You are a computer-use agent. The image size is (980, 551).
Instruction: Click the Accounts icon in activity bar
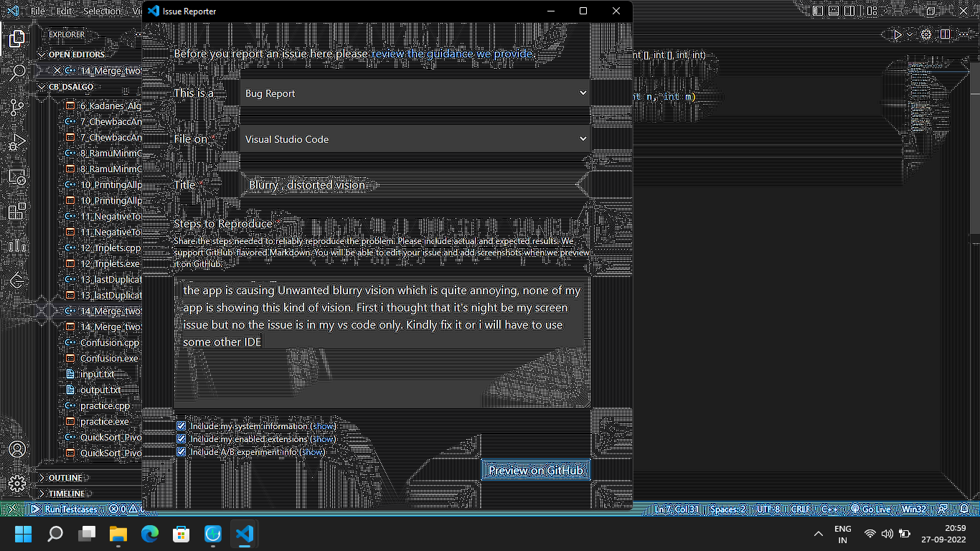[x=17, y=450]
